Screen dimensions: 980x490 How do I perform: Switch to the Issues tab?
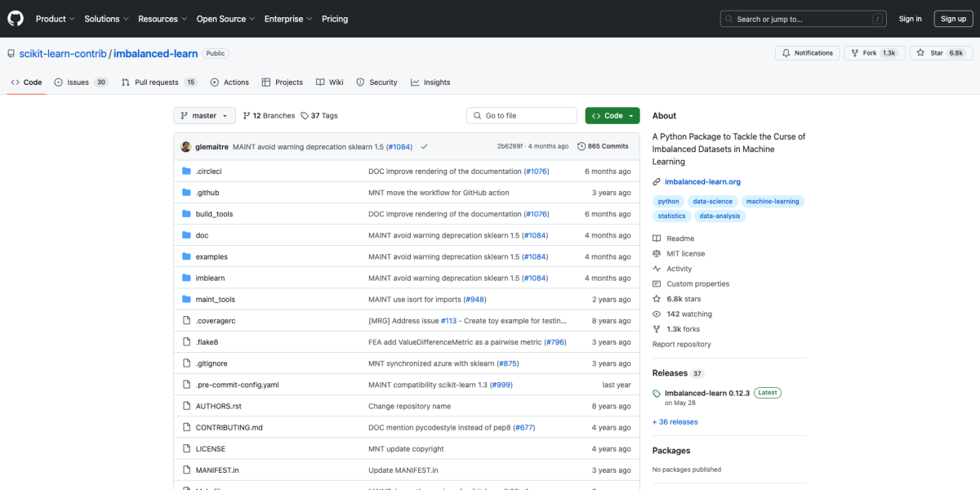pyautogui.click(x=80, y=82)
